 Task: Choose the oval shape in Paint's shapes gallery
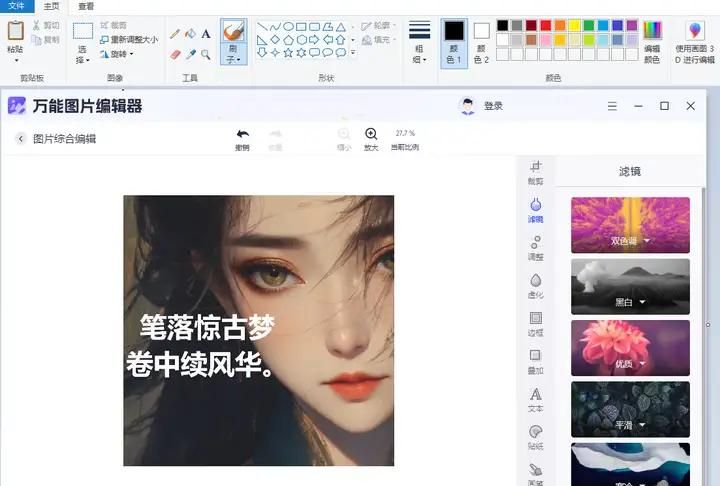(288, 27)
